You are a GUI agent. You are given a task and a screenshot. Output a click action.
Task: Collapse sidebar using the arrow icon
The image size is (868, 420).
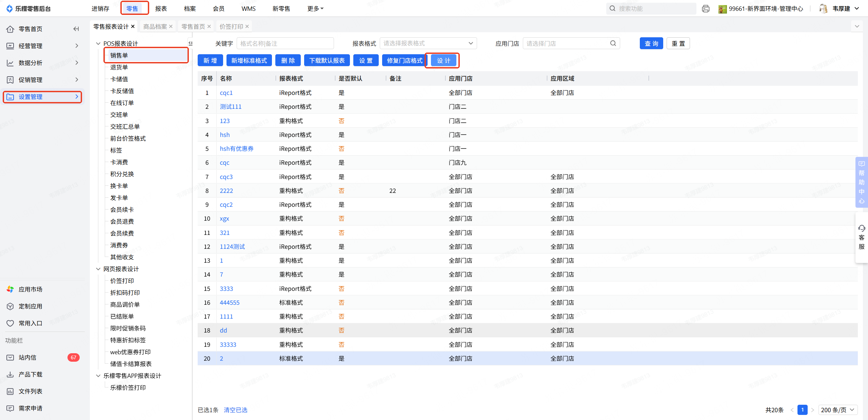[x=76, y=29]
